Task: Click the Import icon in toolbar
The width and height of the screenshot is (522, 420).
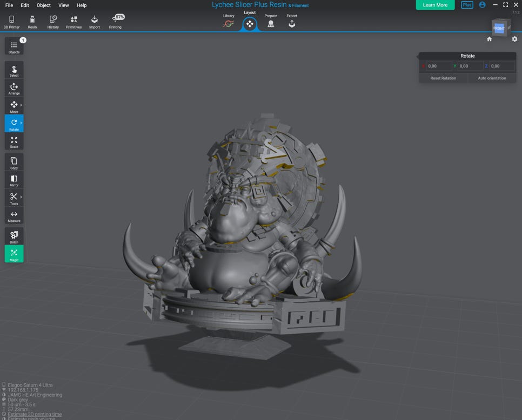Action: click(x=95, y=22)
